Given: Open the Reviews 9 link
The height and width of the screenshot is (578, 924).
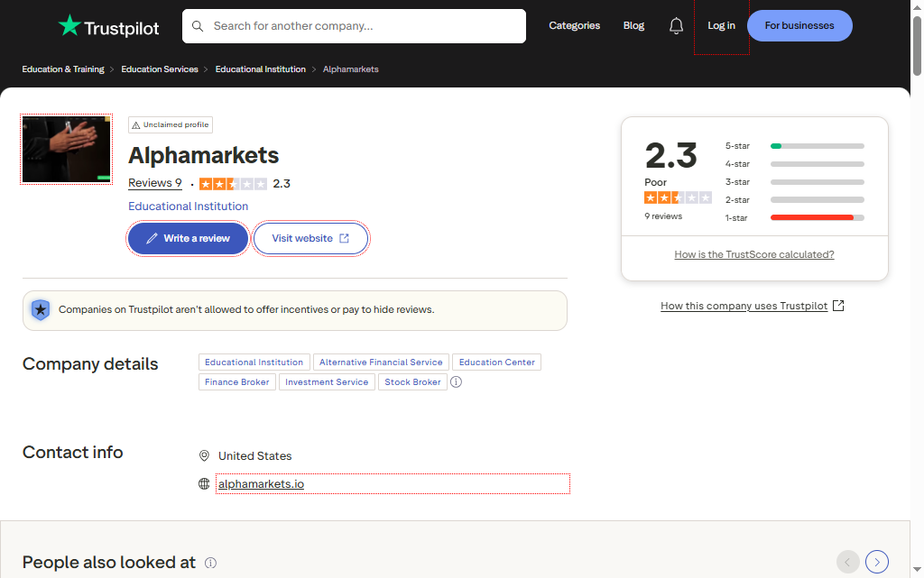Looking at the screenshot, I should point(155,183).
